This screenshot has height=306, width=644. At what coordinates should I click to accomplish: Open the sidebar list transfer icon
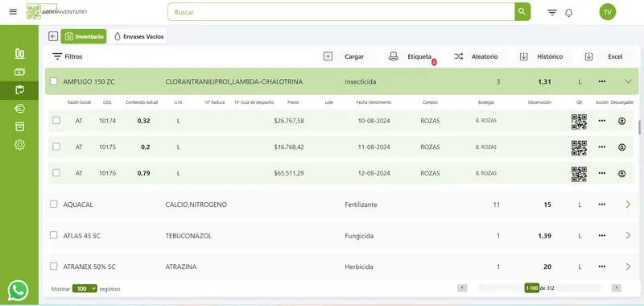pyautogui.click(x=19, y=109)
